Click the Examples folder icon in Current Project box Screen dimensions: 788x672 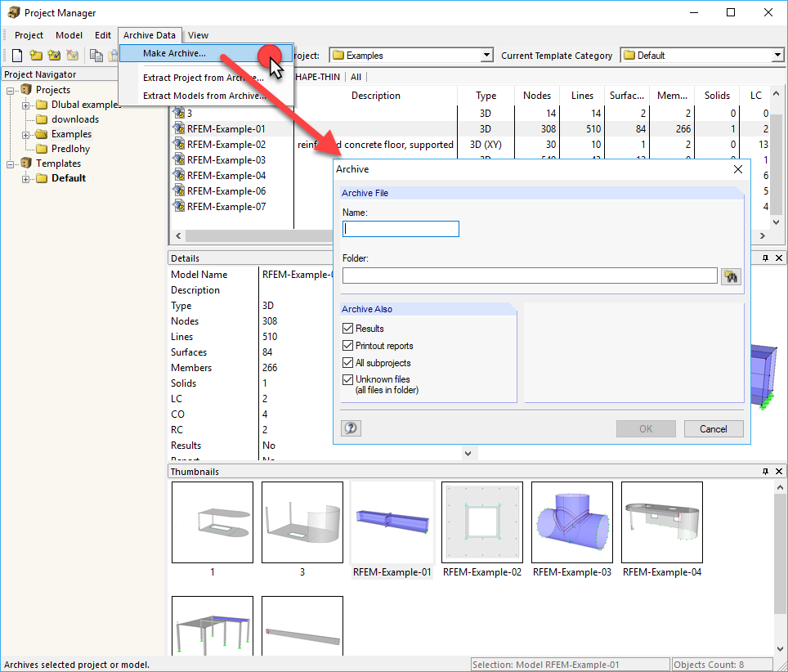point(340,55)
